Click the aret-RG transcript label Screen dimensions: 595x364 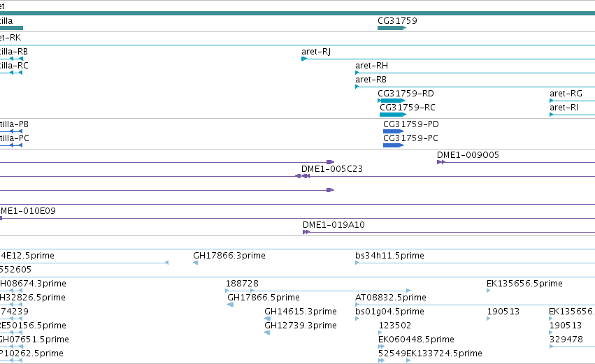point(566,94)
